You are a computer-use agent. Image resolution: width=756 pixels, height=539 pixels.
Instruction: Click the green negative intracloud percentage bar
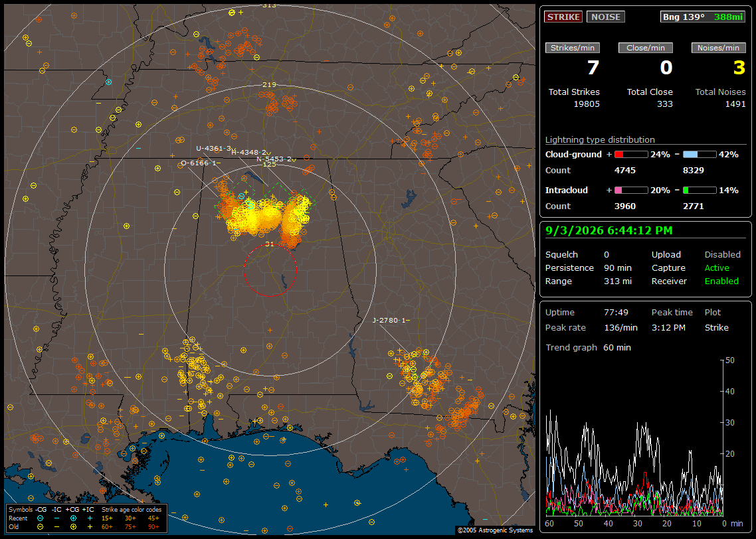pos(700,191)
